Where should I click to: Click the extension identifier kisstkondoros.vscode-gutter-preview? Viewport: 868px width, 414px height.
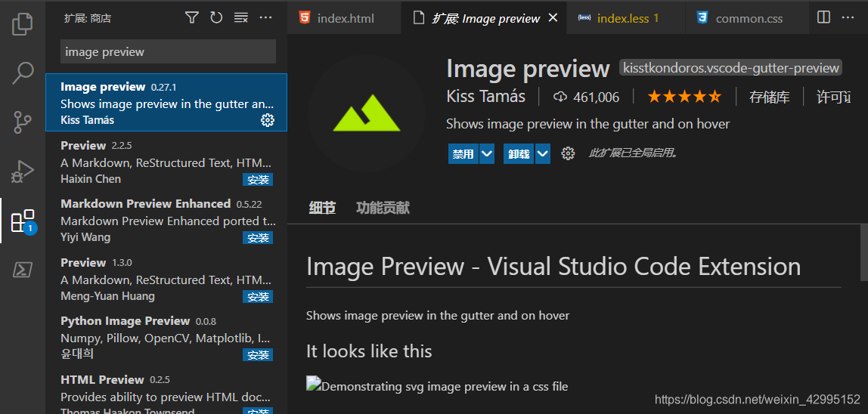tap(730, 68)
